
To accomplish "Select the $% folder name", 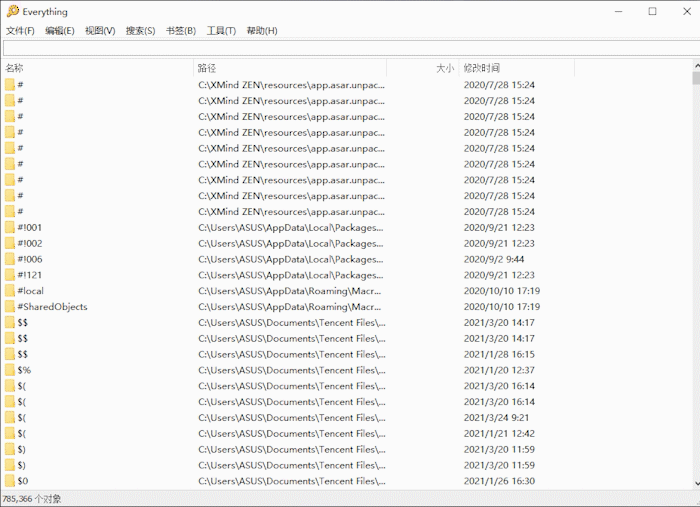I will [x=24, y=370].
